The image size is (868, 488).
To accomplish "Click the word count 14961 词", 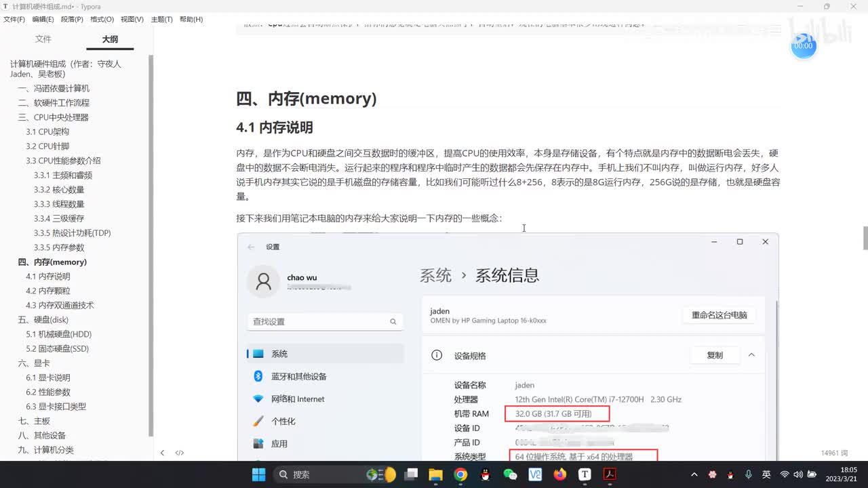I will [835, 453].
